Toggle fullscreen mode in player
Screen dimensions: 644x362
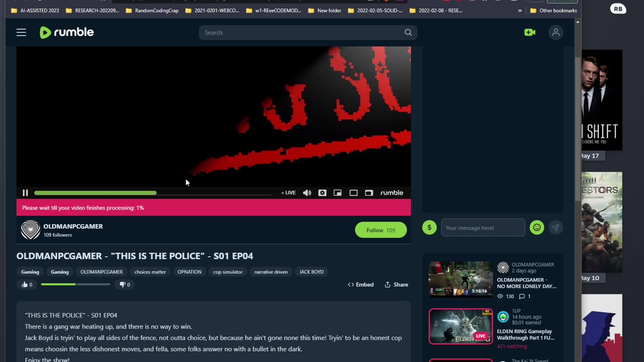click(369, 193)
